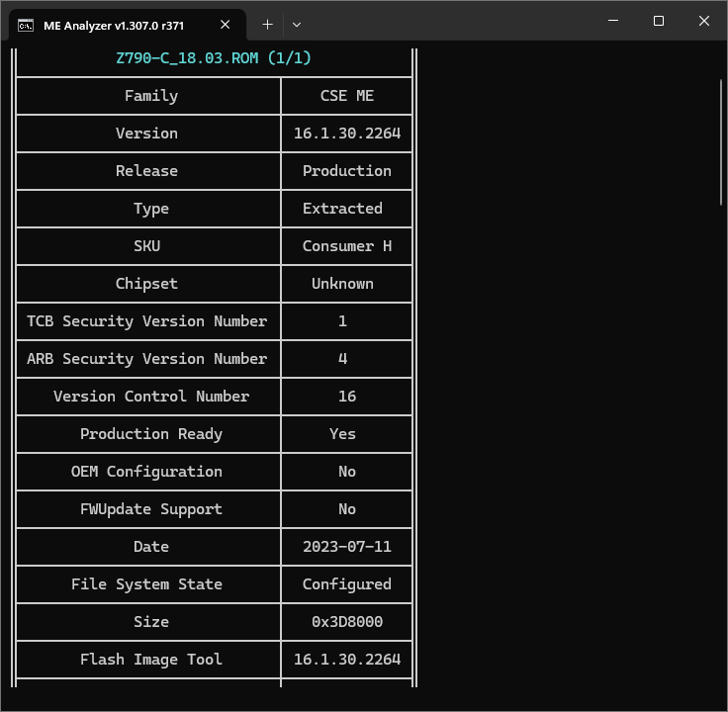Viewport: 728px width, 712px height.
Task: Click the Version label above Release
Action: pyautogui.click(x=146, y=133)
